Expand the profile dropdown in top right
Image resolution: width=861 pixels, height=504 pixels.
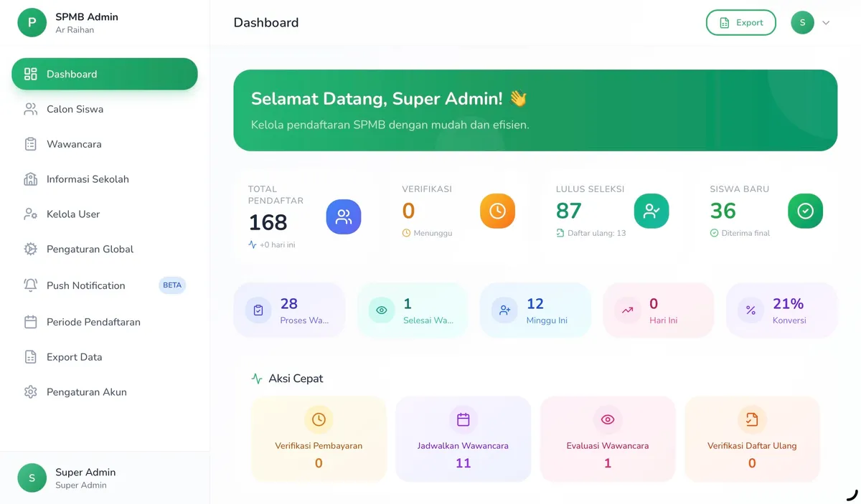[x=825, y=22]
